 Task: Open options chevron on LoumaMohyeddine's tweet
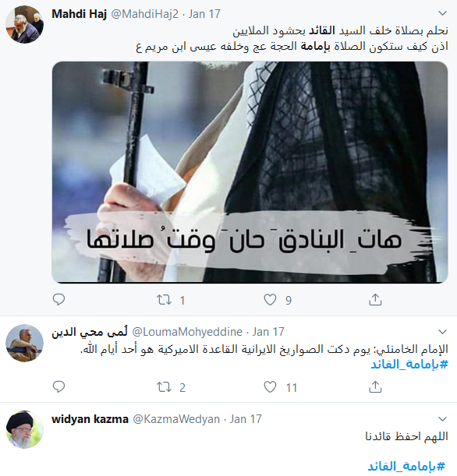pyautogui.click(x=442, y=332)
